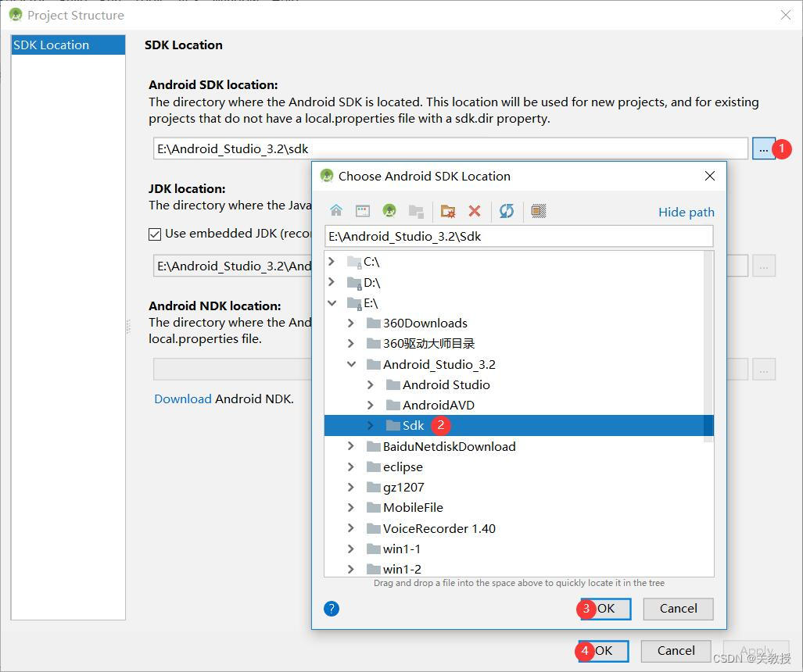Viewport: 803px width, 672px height.
Task: Click the module directory toolbar icon
Action: [x=416, y=210]
